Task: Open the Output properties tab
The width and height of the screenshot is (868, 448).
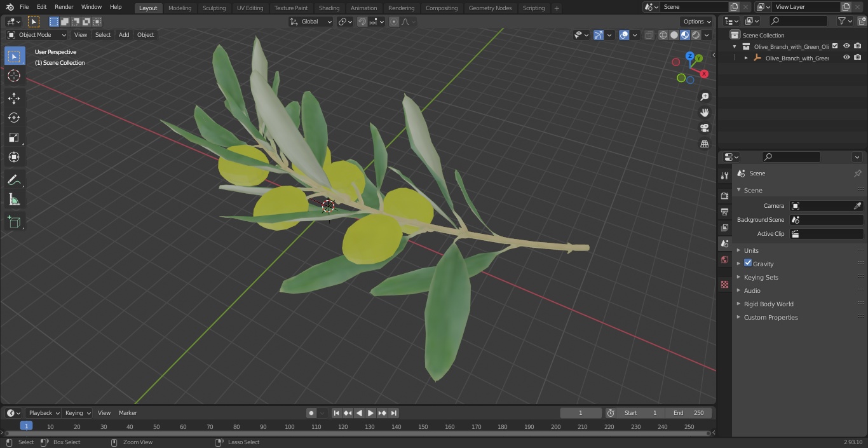Action: click(x=724, y=212)
